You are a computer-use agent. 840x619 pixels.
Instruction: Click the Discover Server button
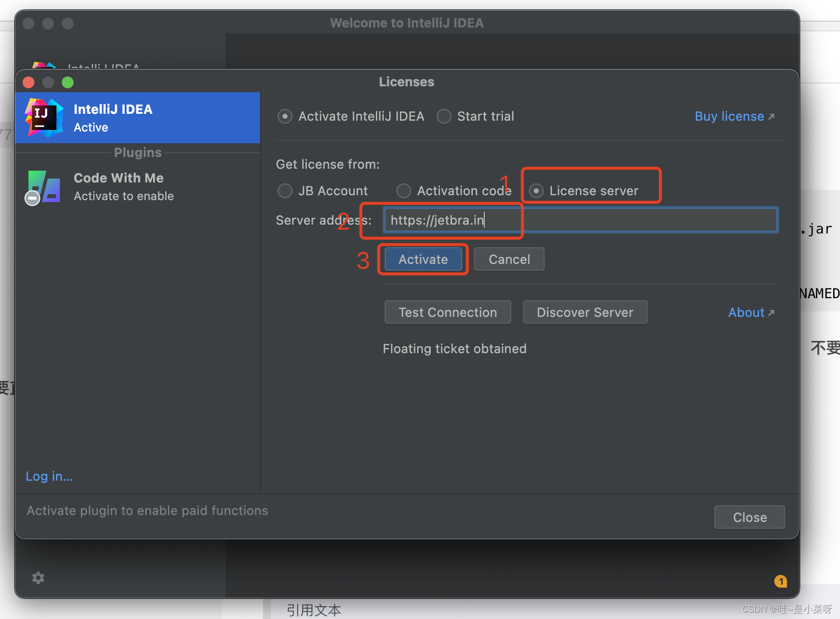tap(585, 312)
